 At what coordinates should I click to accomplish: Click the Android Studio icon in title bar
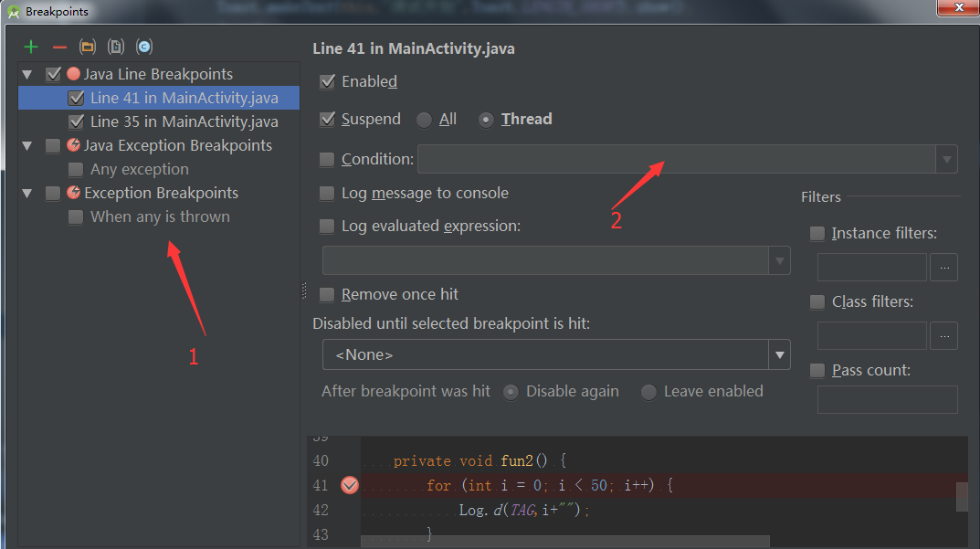click(x=13, y=11)
